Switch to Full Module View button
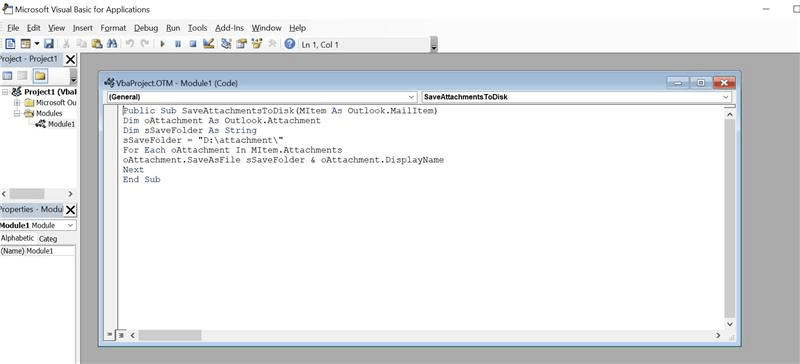Screen dimensions: 800x364 coord(121,335)
